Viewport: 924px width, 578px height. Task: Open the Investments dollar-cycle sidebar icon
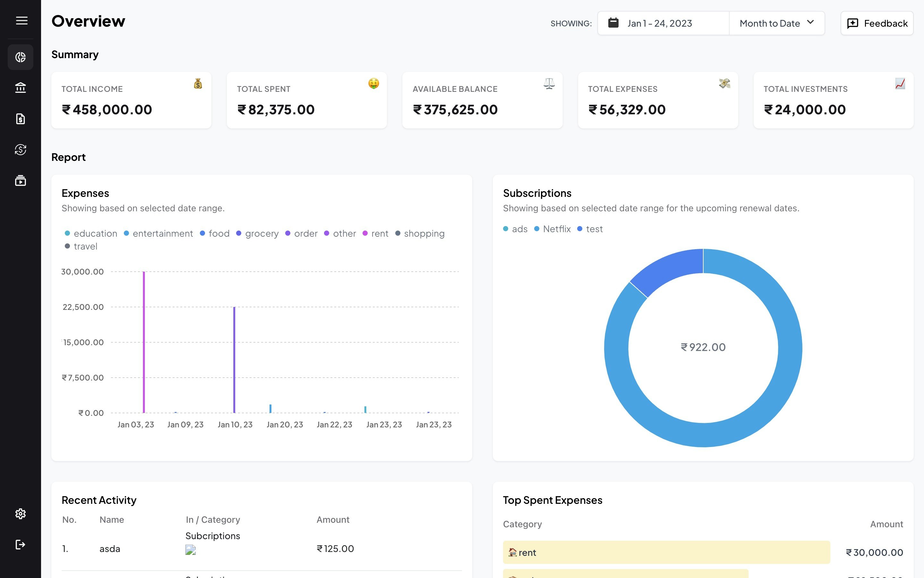[21, 149]
